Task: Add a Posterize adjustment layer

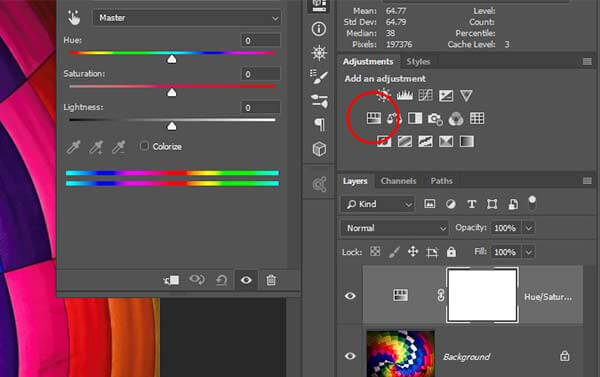Action: (x=404, y=141)
